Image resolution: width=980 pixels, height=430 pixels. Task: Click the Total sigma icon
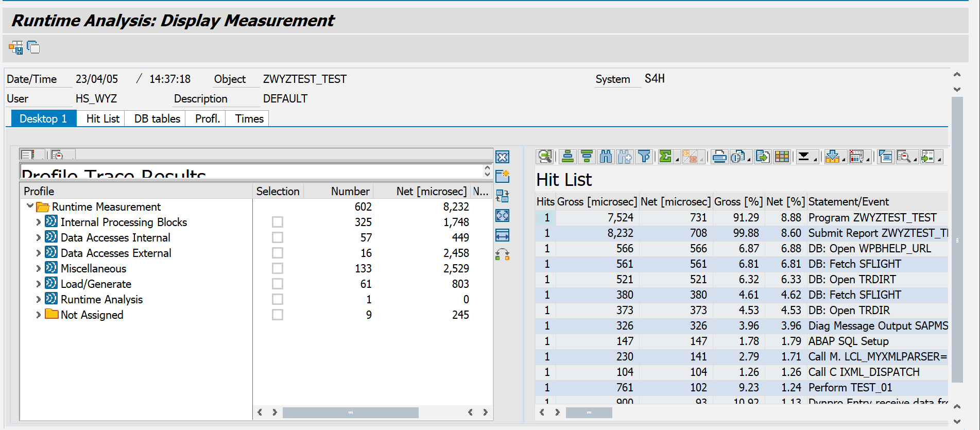click(666, 157)
